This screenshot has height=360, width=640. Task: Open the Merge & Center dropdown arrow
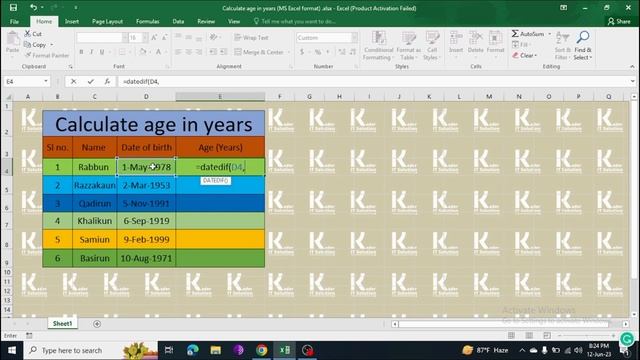[x=289, y=52]
